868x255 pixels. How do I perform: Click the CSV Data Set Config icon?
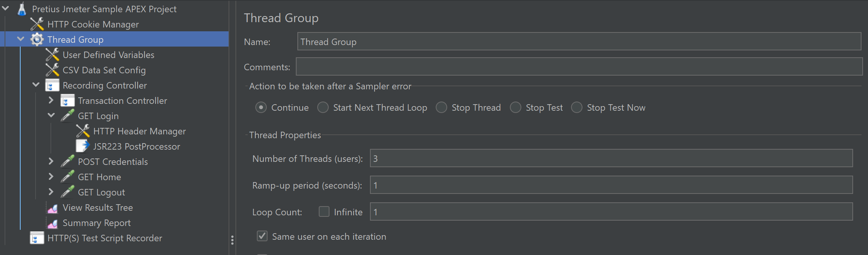point(52,70)
